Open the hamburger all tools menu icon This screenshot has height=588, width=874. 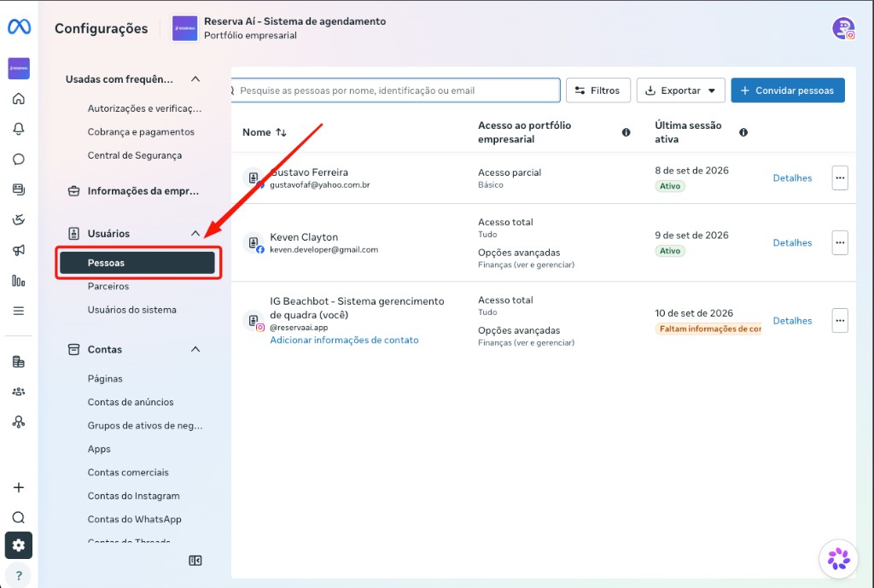19,311
